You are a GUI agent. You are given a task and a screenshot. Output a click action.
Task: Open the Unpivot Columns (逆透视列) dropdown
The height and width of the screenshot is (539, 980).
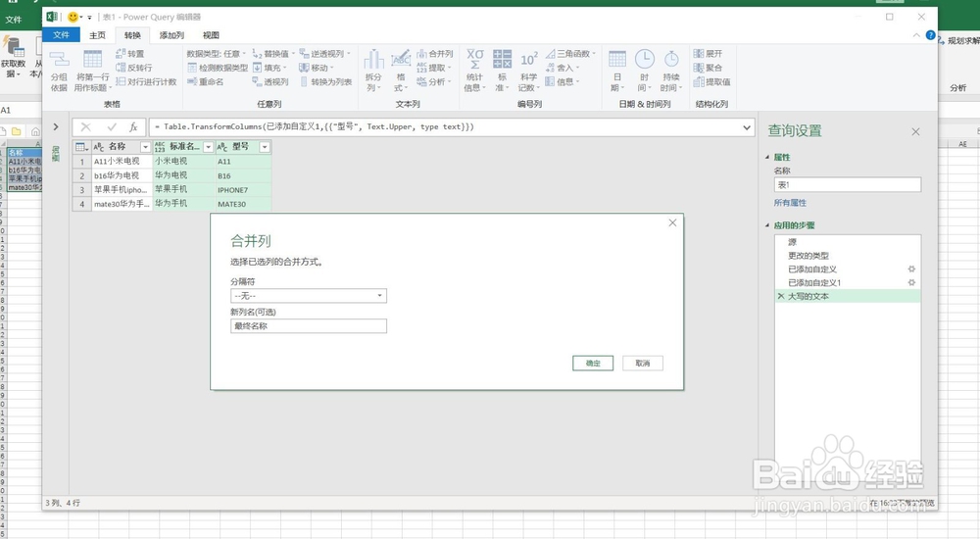(x=325, y=54)
